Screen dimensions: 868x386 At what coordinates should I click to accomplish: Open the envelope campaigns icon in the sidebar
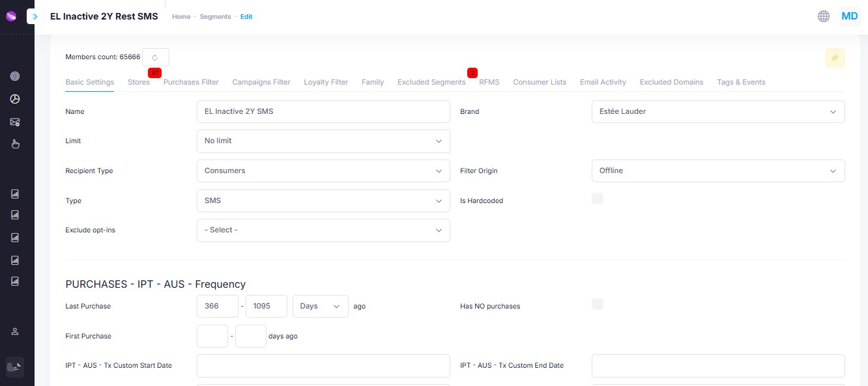point(15,122)
